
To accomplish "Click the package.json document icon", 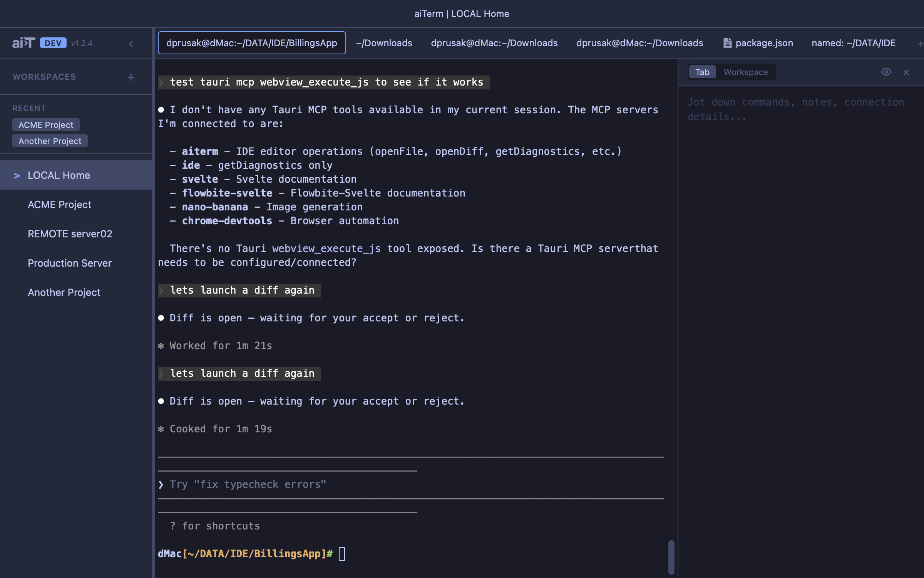I will tap(727, 43).
